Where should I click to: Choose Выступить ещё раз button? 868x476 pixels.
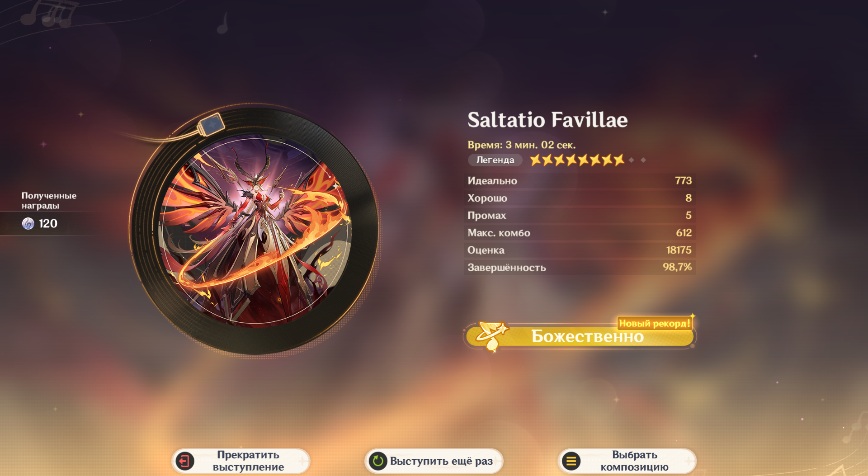click(434, 461)
